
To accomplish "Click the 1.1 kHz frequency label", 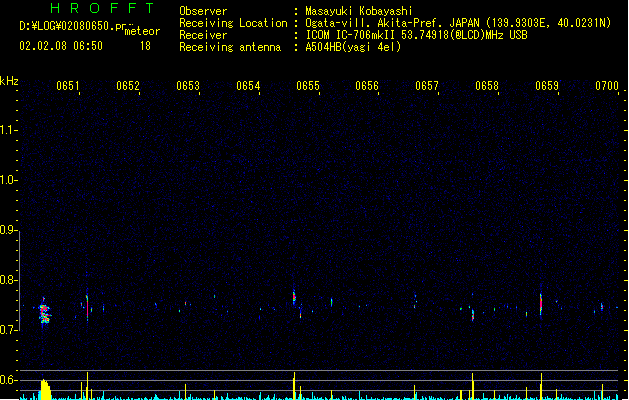I will click(x=8, y=130).
